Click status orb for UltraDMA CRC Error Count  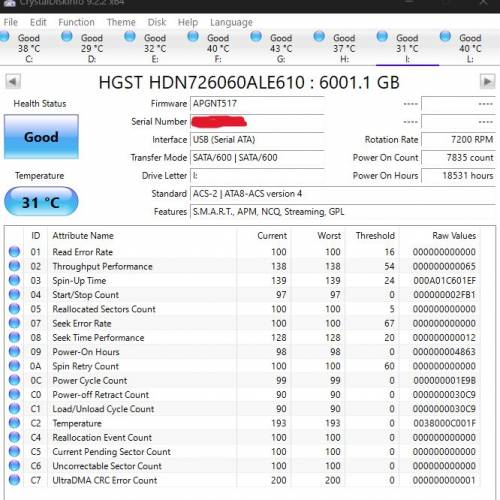click(14, 480)
